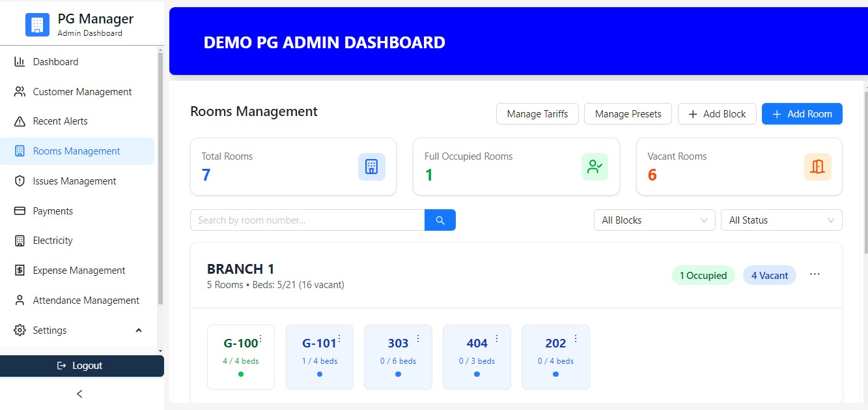Viewport: 868px width, 410px height.
Task: Click the PG Manager building logo icon
Action: pyautogui.click(x=37, y=24)
